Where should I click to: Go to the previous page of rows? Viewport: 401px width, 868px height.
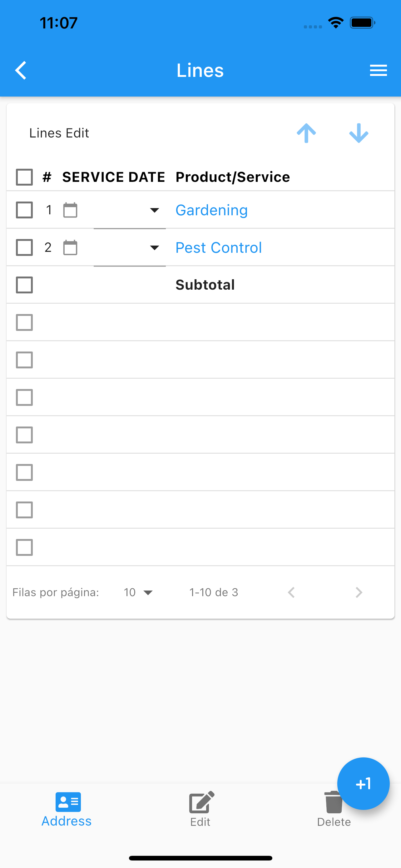pyautogui.click(x=291, y=592)
